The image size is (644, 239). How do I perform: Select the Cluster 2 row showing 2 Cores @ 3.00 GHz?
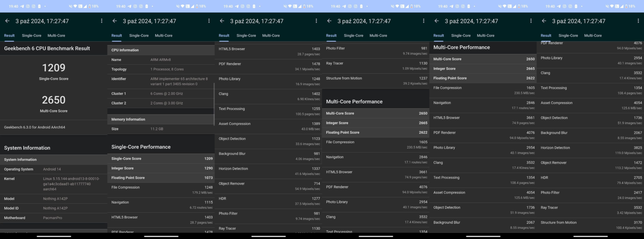tap(161, 103)
